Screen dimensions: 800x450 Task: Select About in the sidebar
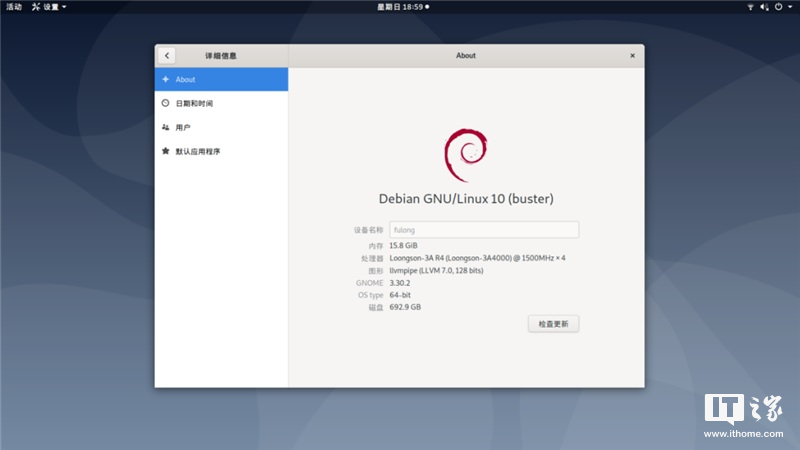click(221, 80)
